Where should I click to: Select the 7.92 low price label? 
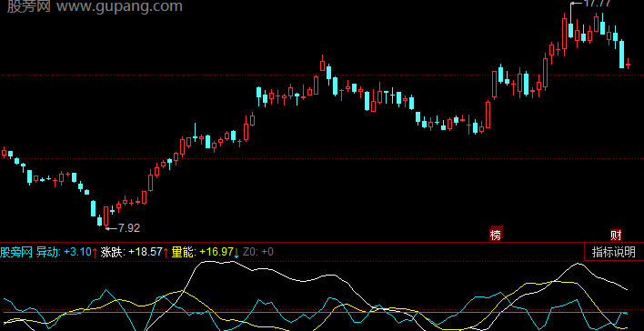pyautogui.click(x=129, y=228)
